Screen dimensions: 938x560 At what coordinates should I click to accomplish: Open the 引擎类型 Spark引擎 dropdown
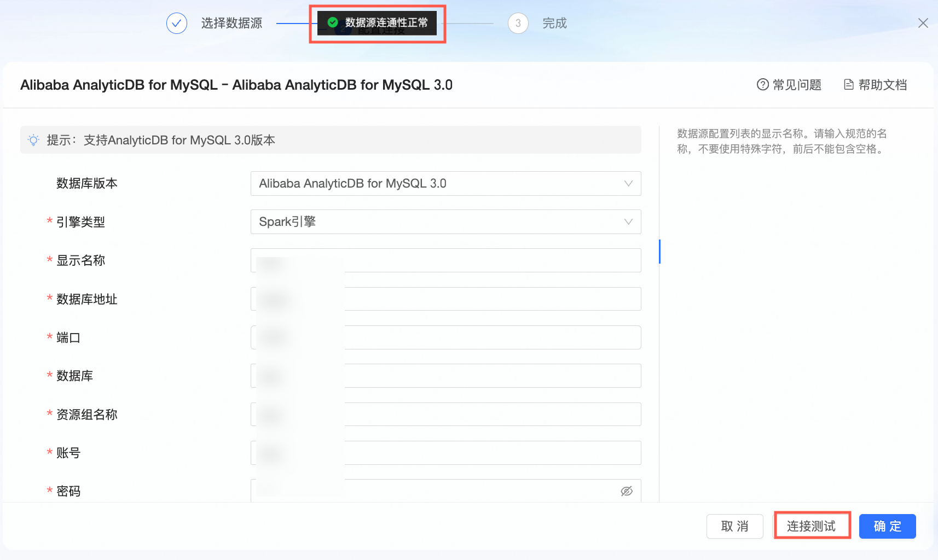[x=445, y=222]
